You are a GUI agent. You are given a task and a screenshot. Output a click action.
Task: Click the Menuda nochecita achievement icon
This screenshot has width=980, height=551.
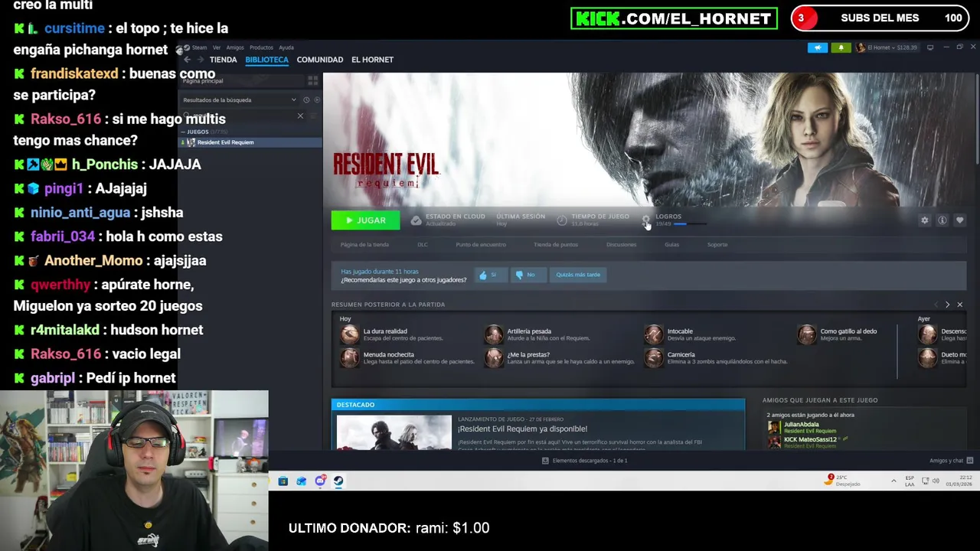350,358
